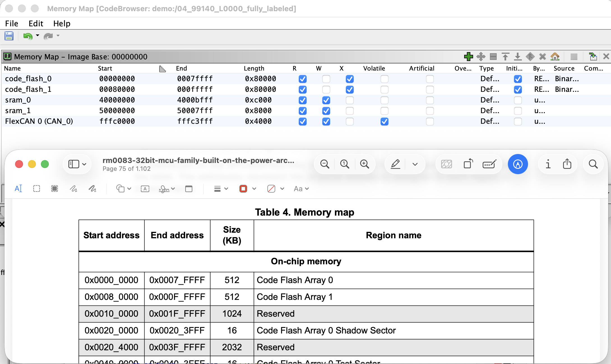Toggle Read checkbox for code_flash_1
Image resolution: width=611 pixels, height=364 pixels.
pyautogui.click(x=302, y=90)
